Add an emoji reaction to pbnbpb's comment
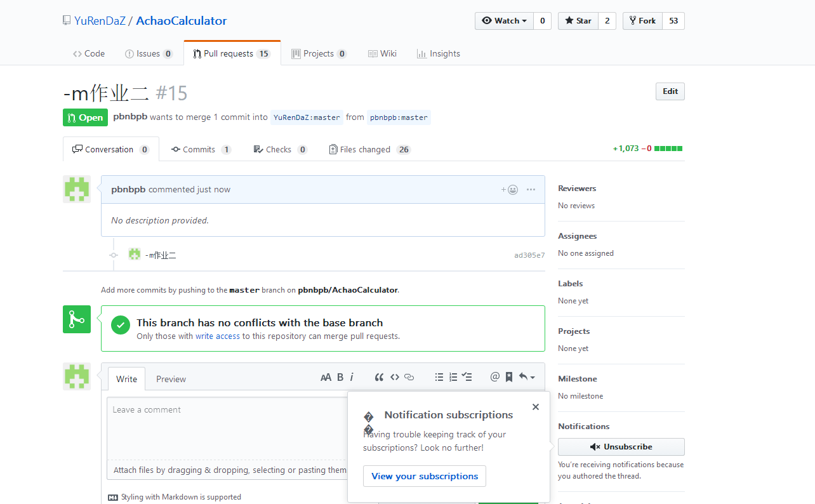The image size is (815, 504). [510, 189]
